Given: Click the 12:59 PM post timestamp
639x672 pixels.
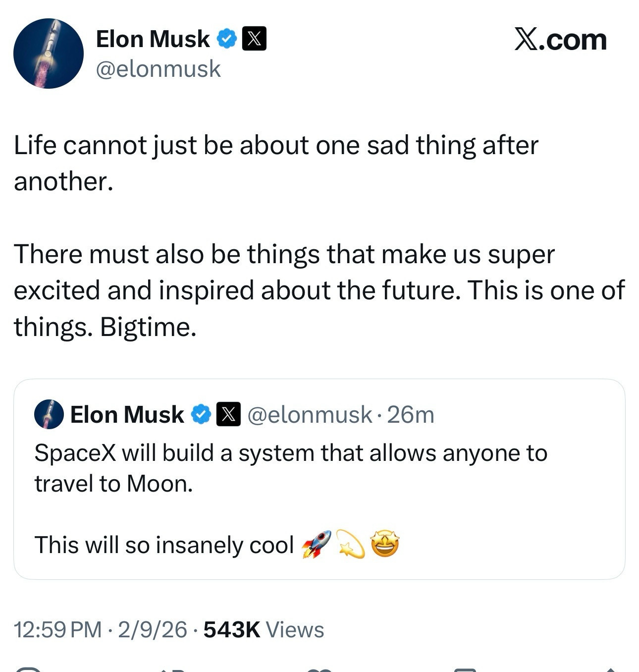Looking at the screenshot, I should point(58,630).
